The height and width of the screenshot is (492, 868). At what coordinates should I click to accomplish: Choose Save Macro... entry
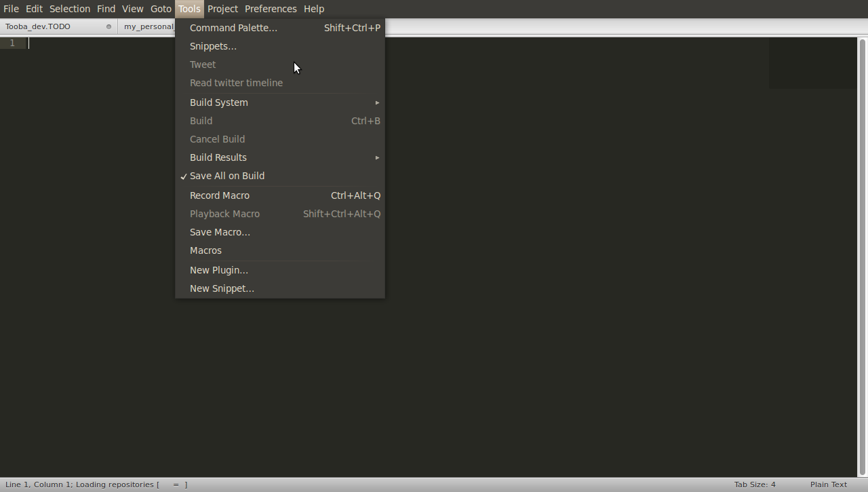(280, 232)
